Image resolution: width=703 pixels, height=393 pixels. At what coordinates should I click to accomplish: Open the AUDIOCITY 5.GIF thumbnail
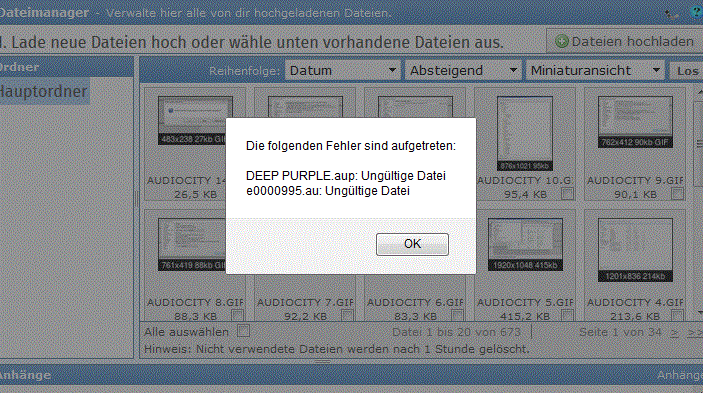pos(525,245)
